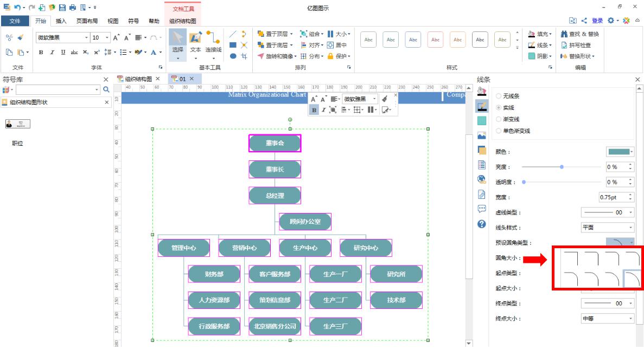Open the 文件 file menu

(15, 21)
